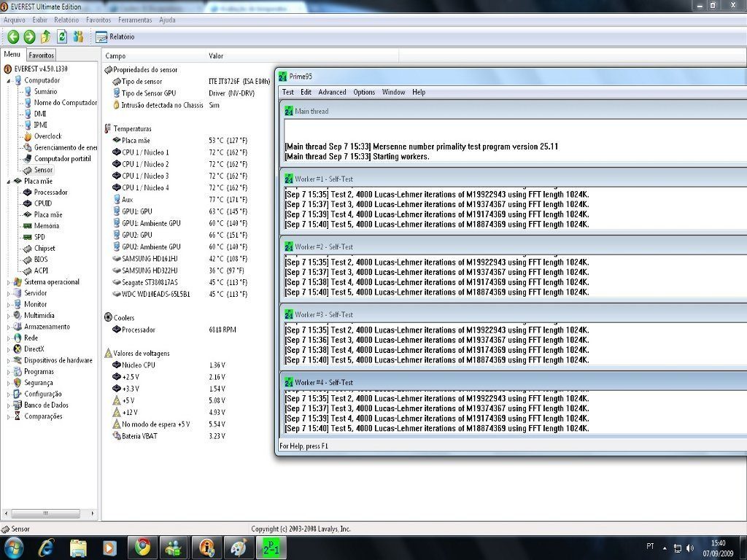Select EVEREST v4.50.1330 root node
Screen dimensions: 747x560
[41, 69]
